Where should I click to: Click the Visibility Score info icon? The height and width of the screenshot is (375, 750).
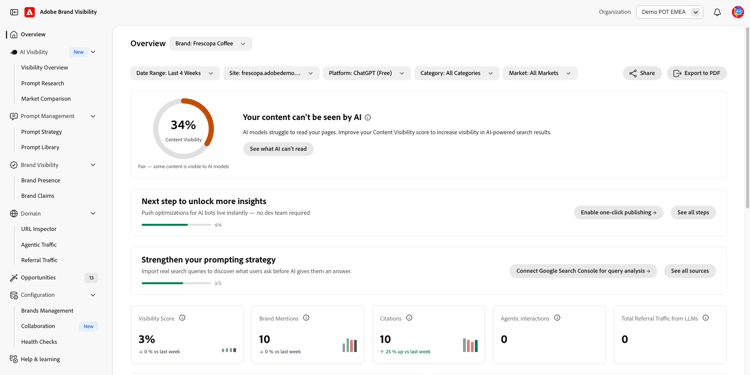pos(182,318)
